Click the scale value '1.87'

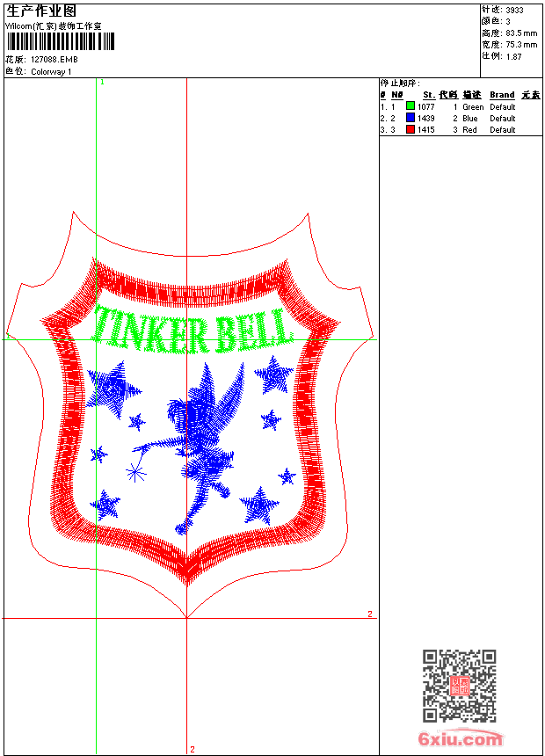pos(513,56)
